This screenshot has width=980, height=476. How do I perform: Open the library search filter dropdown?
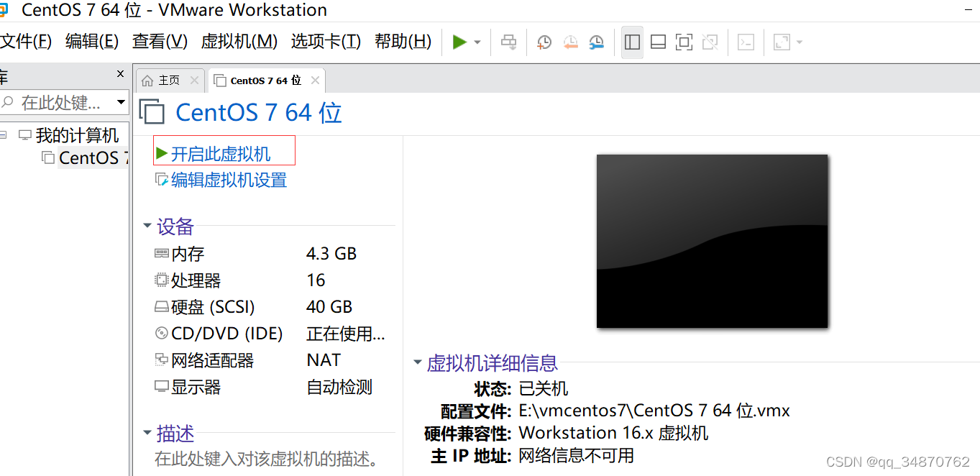pos(121,103)
